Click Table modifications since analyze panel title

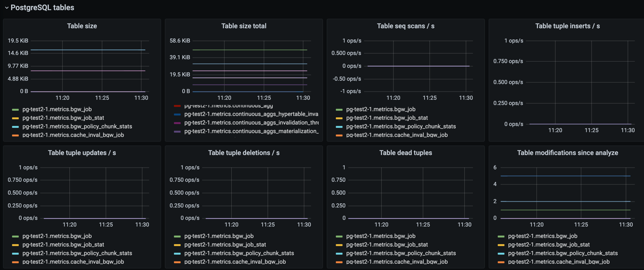[567, 153]
